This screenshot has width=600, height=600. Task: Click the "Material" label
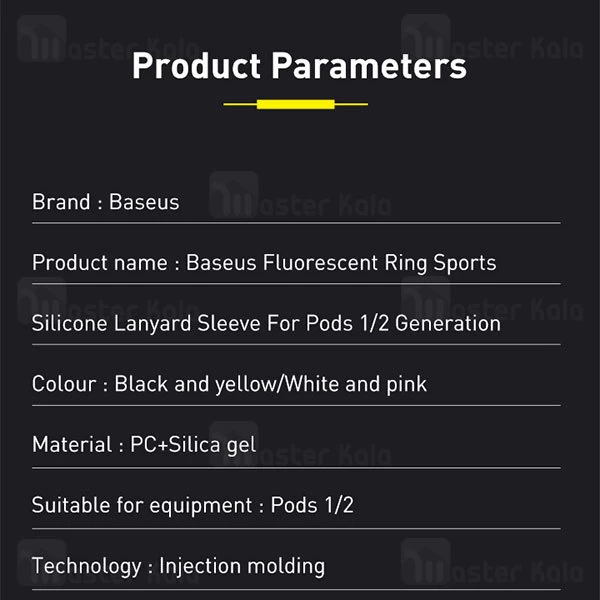coord(70,444)
